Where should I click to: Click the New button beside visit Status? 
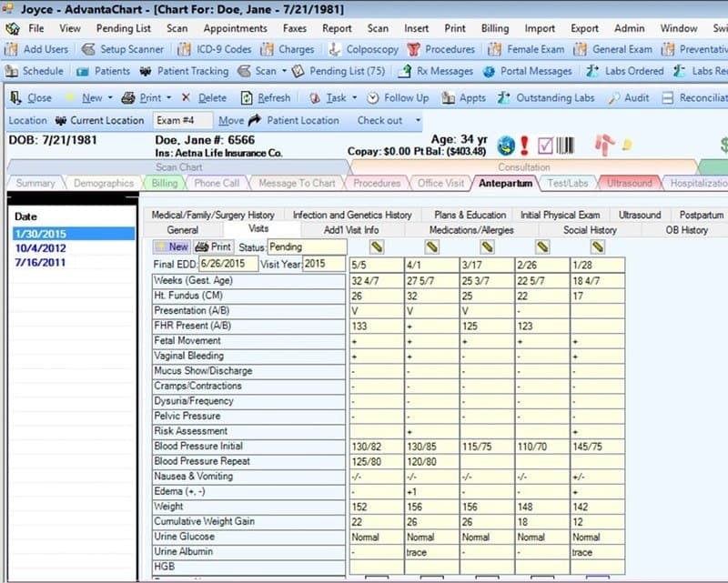[172, 246]
